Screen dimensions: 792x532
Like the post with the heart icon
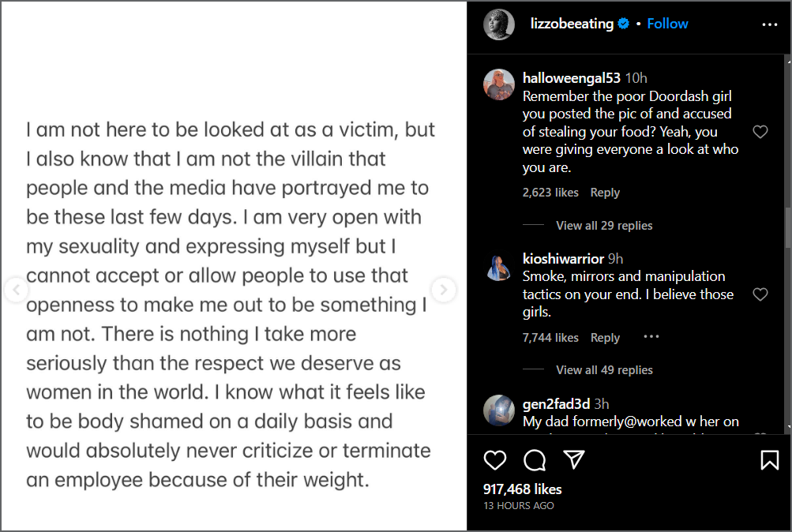point(494,460)
